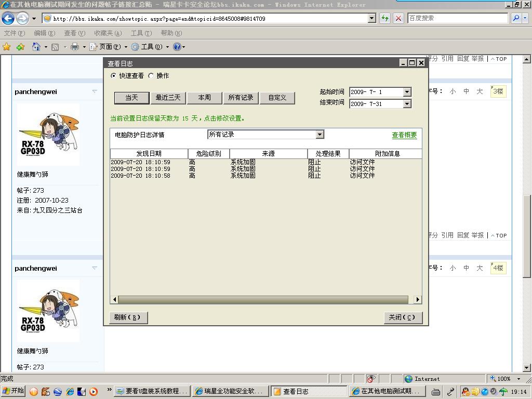Expand the Home button dropdown arrow

click(x=46, y=47)
